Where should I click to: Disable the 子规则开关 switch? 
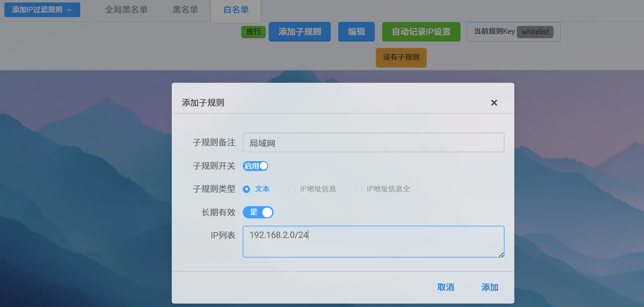tap(255, 166)
